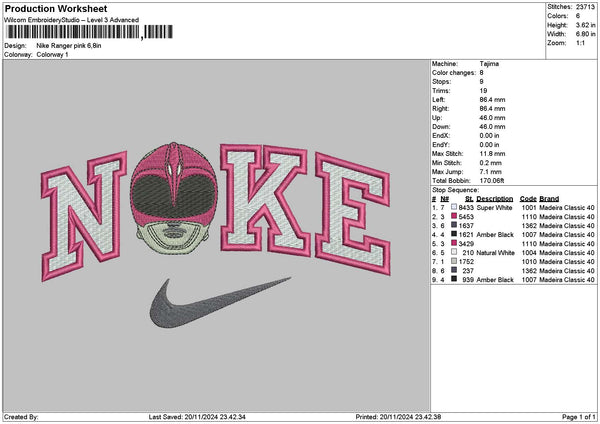The height and width of the screenshot is (424, 600).
Task: Select Max Jump value '7.1 mm'
Action: (x=490, y=171)
